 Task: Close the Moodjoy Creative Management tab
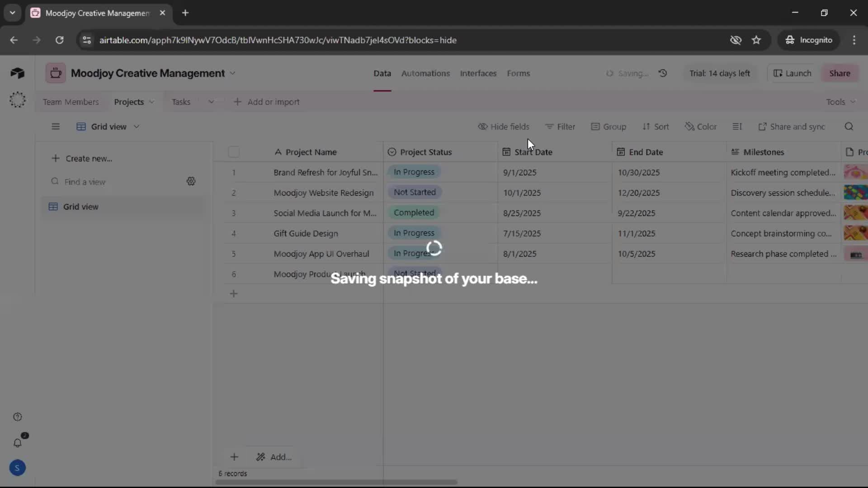click(162, 13)
